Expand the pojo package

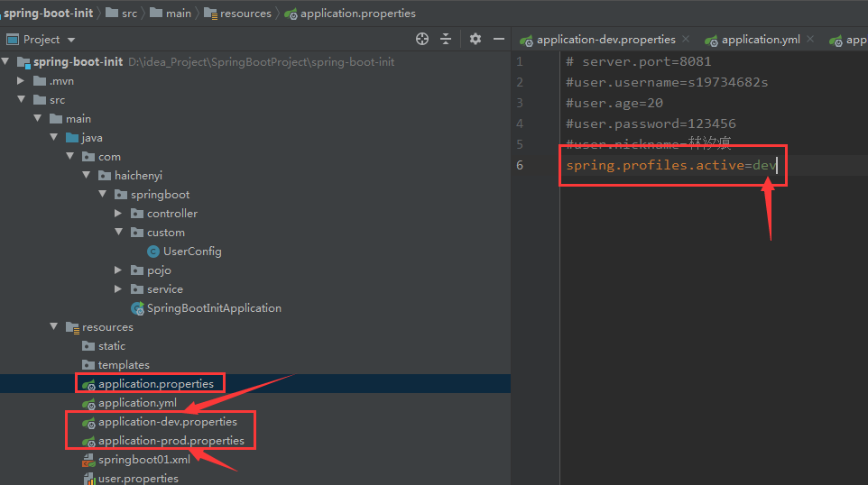118,270
